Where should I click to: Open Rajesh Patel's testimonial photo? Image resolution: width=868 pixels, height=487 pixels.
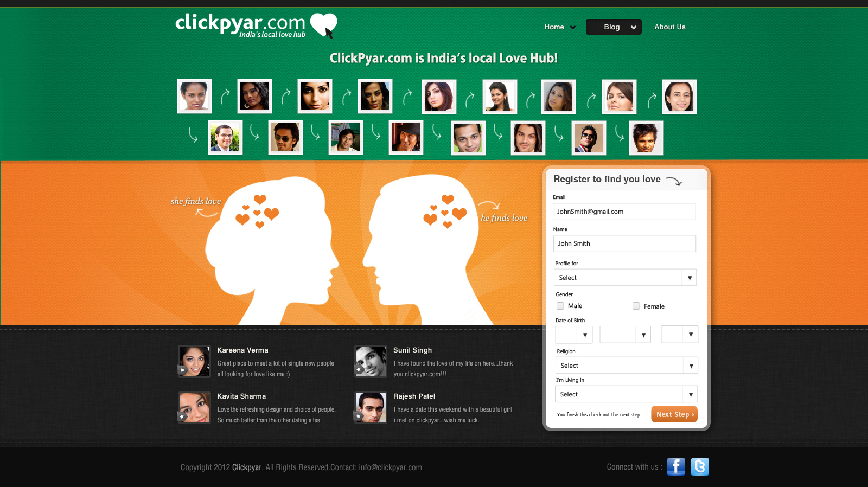(371, 407)
